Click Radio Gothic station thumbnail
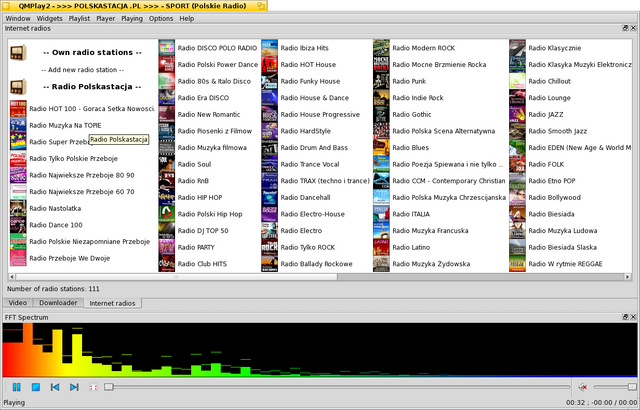 [381, 114]
